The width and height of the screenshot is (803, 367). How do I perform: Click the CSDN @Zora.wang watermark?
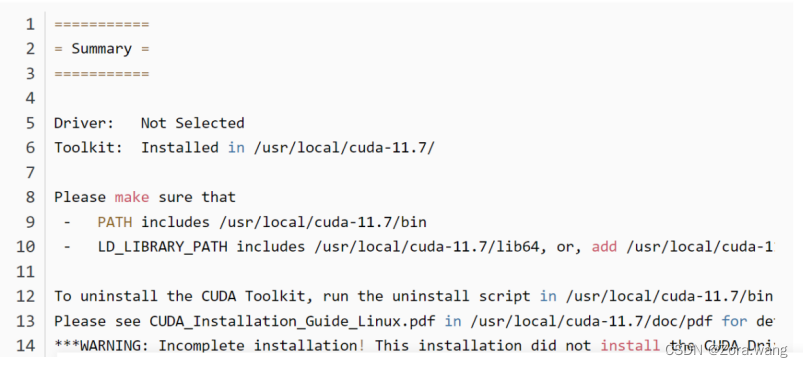[725, 350]
